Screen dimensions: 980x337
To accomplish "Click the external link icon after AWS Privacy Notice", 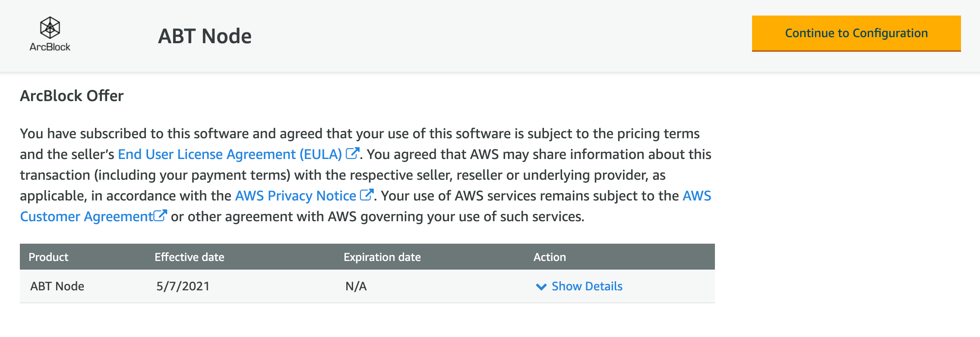I will click(x=367, y=195).
